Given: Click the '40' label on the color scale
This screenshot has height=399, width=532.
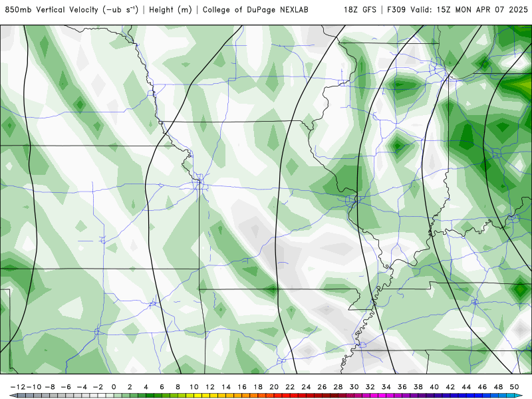Looking at the screenshot, I should coord(434,387).
